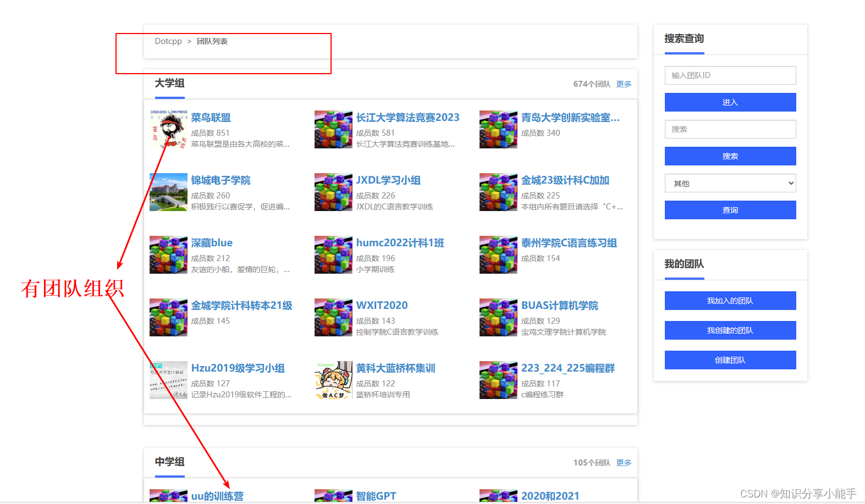Open the 泰州学院C语言练习组 team link

(569, 243)
